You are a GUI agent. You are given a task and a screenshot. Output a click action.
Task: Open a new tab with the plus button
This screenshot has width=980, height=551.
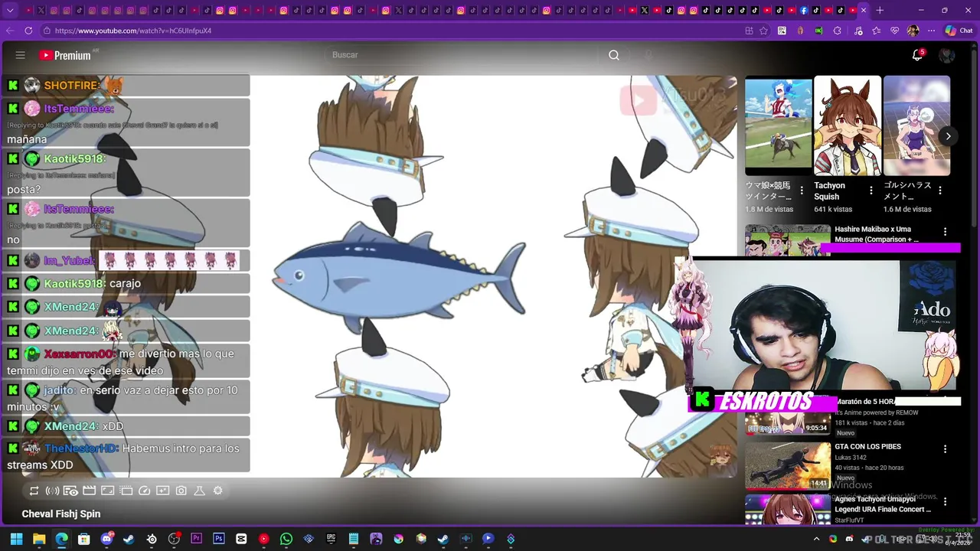(880, 10)
